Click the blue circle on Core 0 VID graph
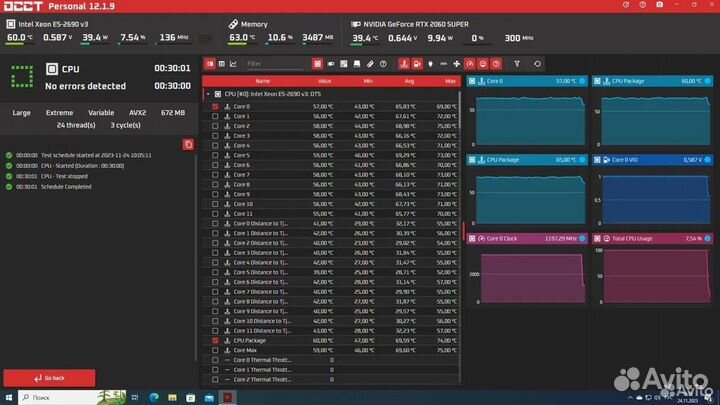720x405 pixels. click(708, 160)
